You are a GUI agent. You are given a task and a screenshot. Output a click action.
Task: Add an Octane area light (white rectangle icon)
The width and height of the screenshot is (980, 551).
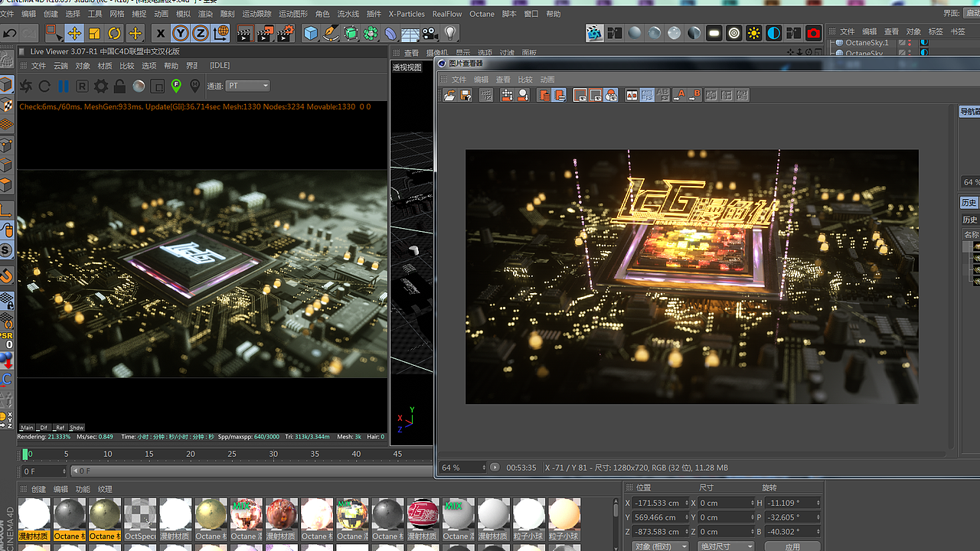(714, 33)
